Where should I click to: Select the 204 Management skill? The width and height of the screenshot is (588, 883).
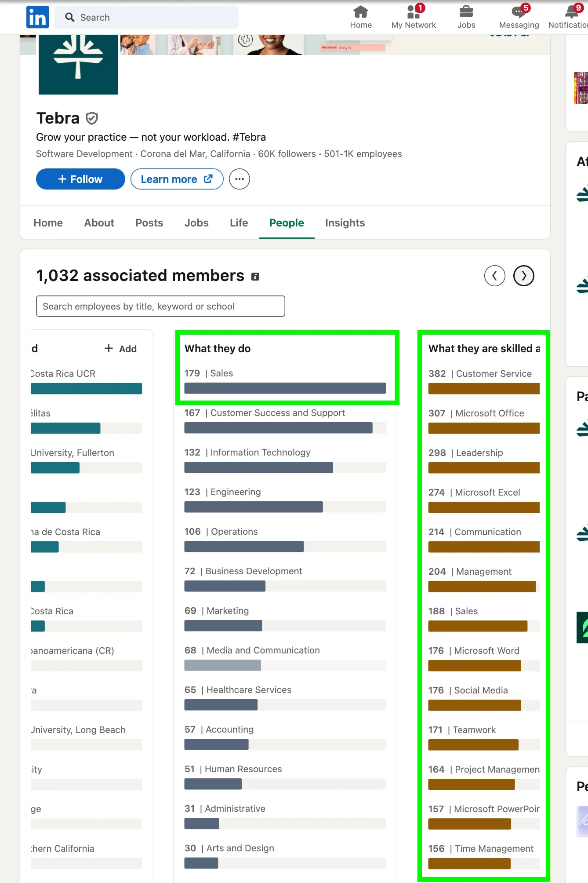(484, 579)
